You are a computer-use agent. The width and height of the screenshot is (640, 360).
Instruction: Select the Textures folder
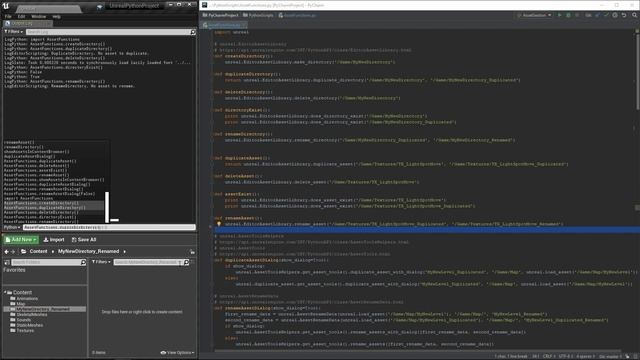pos(25,330)
